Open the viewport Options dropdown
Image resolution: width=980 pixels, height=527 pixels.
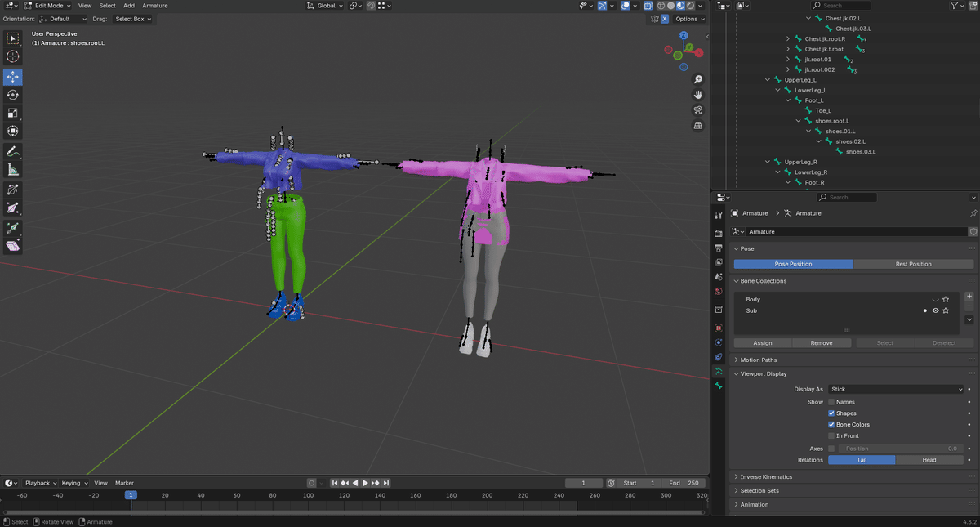pyautogui.click(x=689, y=19)
